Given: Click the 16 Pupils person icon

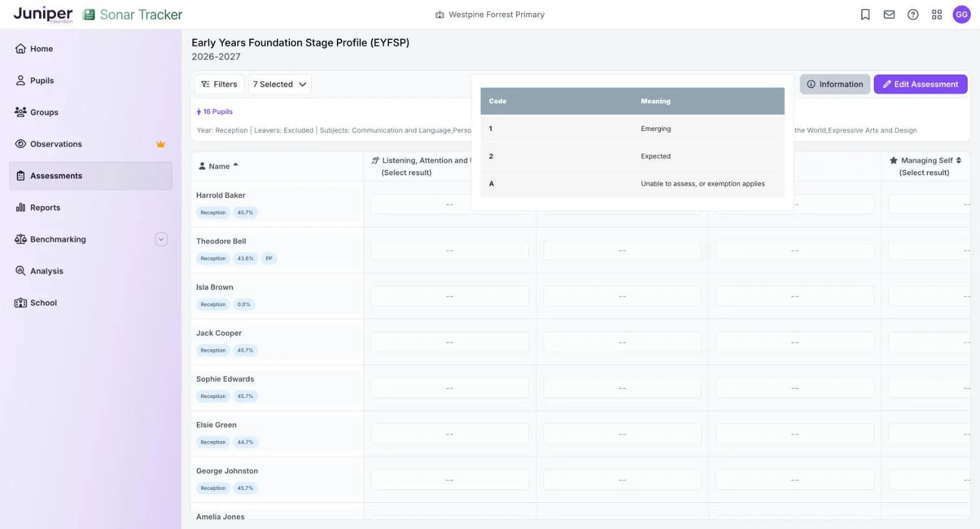Looking at the screenshot, I should 199,112.
